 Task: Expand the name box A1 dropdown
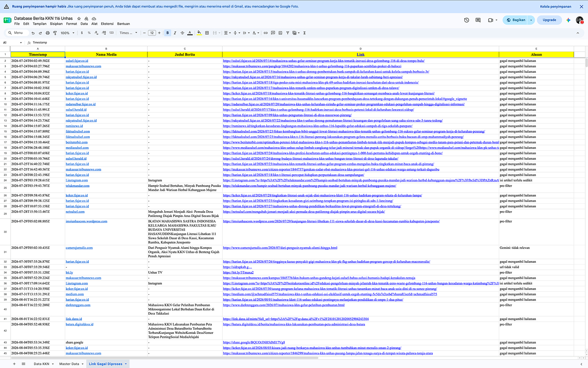click(21, 42)
